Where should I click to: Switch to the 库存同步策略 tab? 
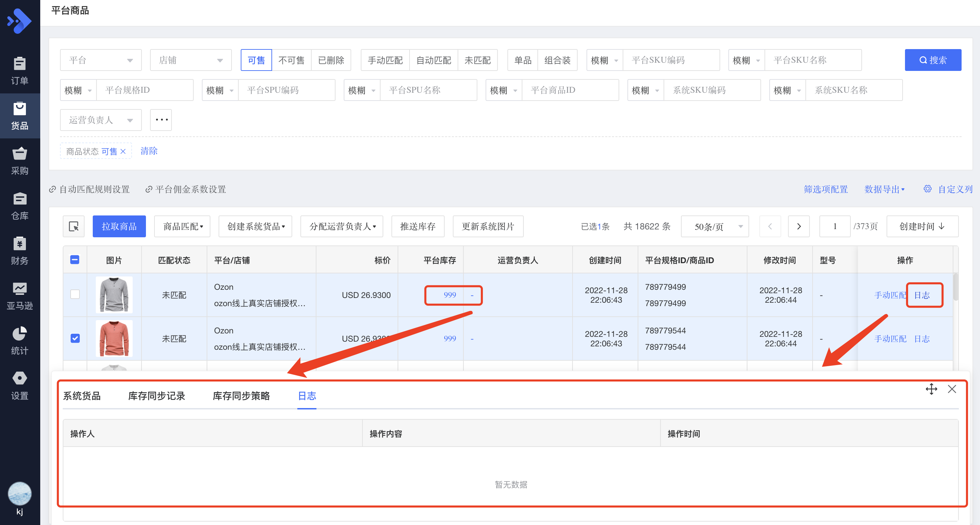click(241, 396)
